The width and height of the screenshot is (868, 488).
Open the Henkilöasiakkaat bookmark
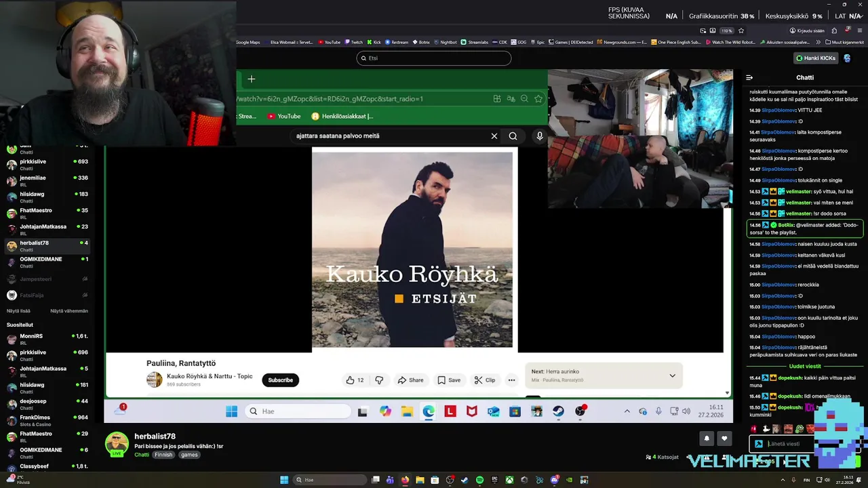click(x=342, y=117)
